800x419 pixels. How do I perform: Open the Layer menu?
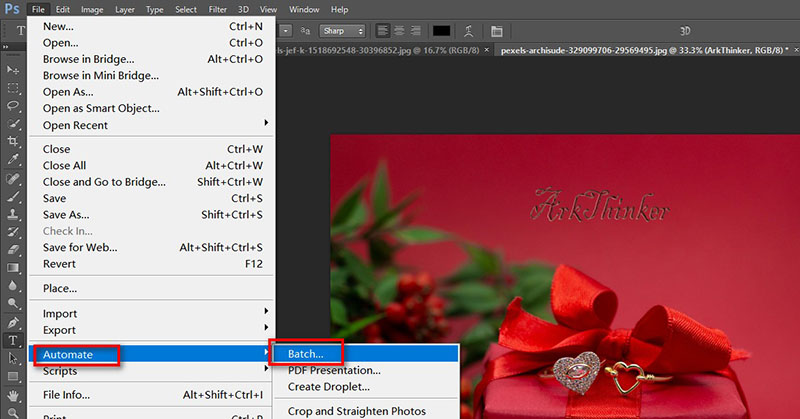[124, 9]
